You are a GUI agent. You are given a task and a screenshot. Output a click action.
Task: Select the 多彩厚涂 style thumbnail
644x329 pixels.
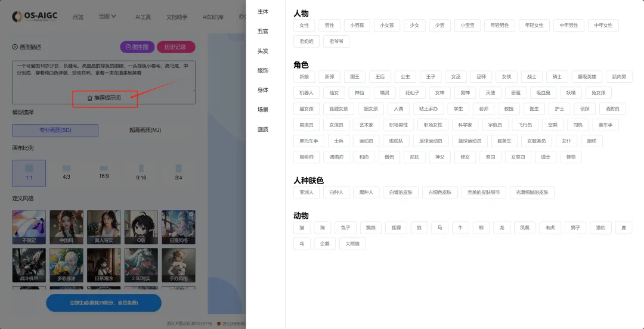pos(66,265)
